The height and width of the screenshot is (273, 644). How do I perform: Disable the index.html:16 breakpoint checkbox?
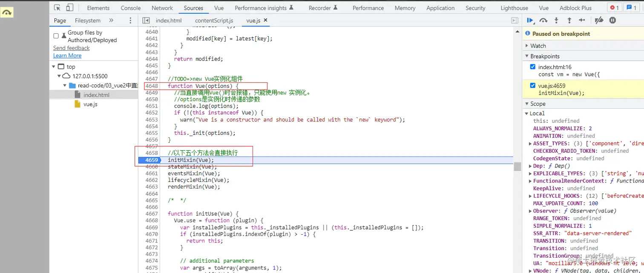[x=532, y=67]
